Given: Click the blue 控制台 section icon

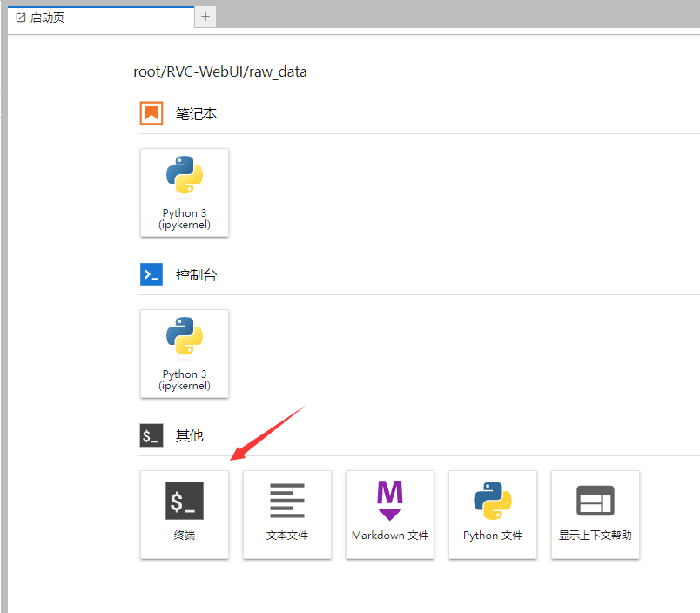Looking at the screenshot, I should (151, 274).
